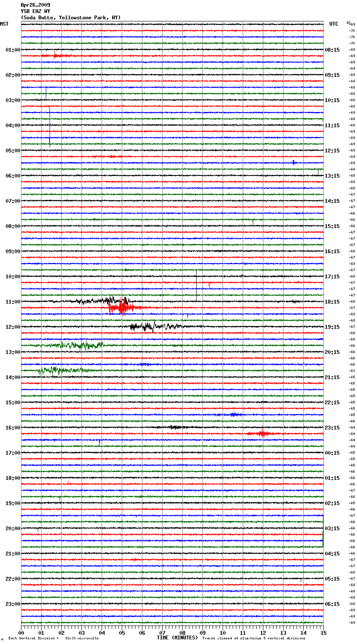Select the 17:00 MST time label
The width and height of the screenshot is (357, 644).
pyautogui.click(x=13, y=453)
